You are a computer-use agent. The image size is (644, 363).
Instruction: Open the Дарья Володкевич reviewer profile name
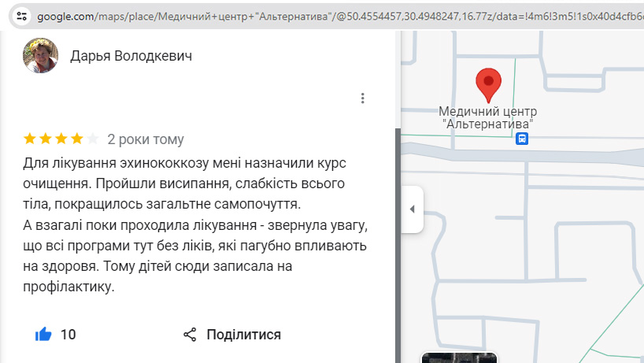(131, 56)
